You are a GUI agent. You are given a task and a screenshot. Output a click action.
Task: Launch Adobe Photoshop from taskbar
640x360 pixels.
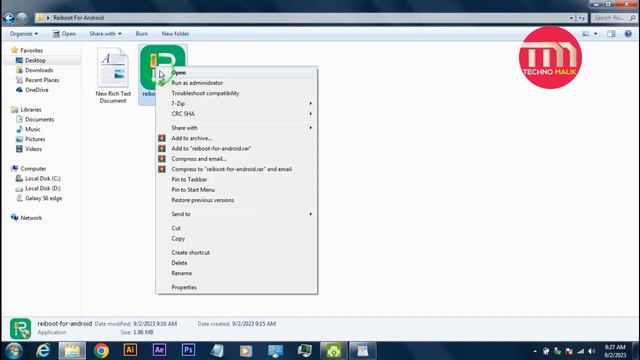pyautogui.click(x=188, y=350)
